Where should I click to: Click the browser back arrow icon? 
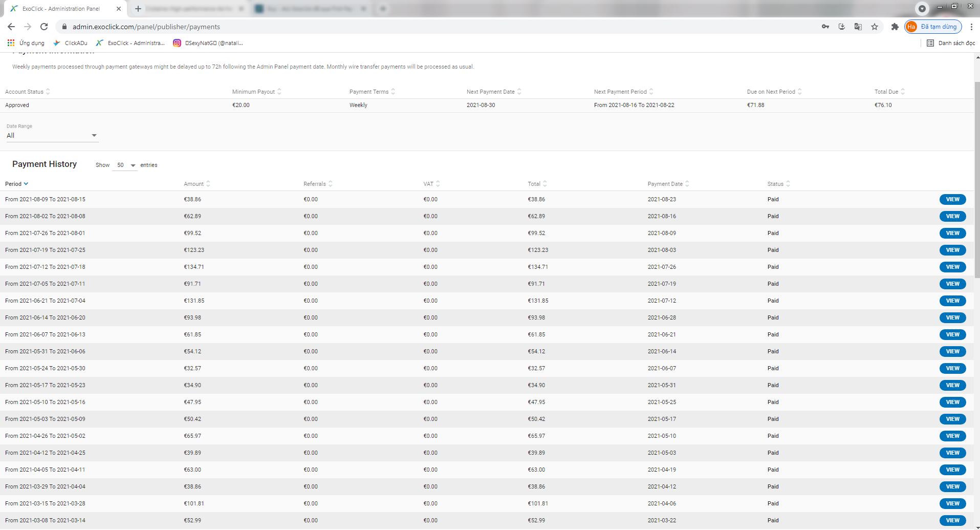point(11,27)
